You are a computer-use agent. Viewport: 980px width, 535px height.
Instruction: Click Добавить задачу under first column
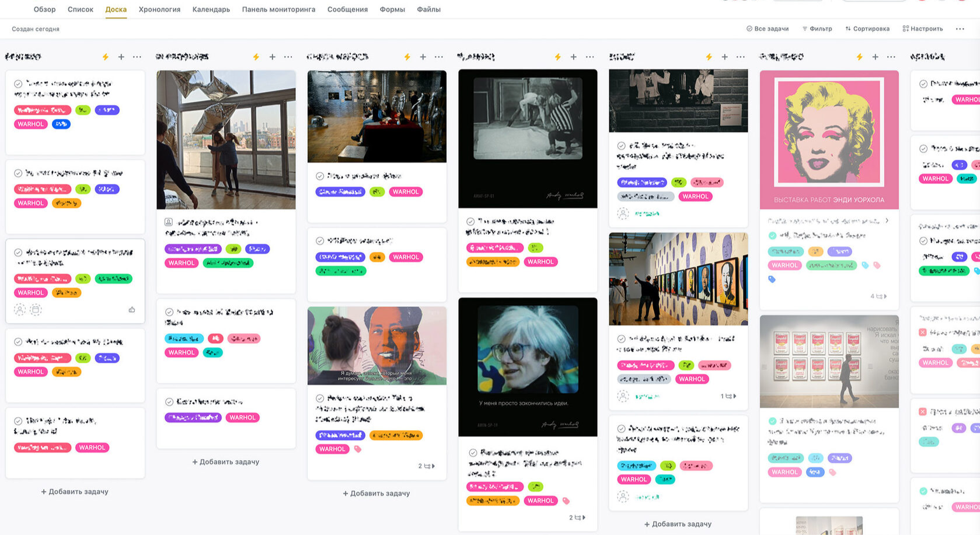[75, 492]
